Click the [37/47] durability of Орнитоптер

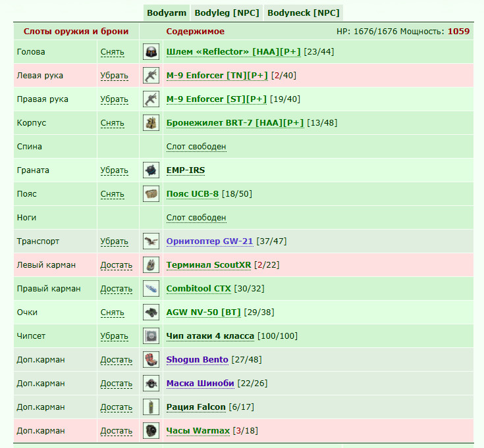271,241
